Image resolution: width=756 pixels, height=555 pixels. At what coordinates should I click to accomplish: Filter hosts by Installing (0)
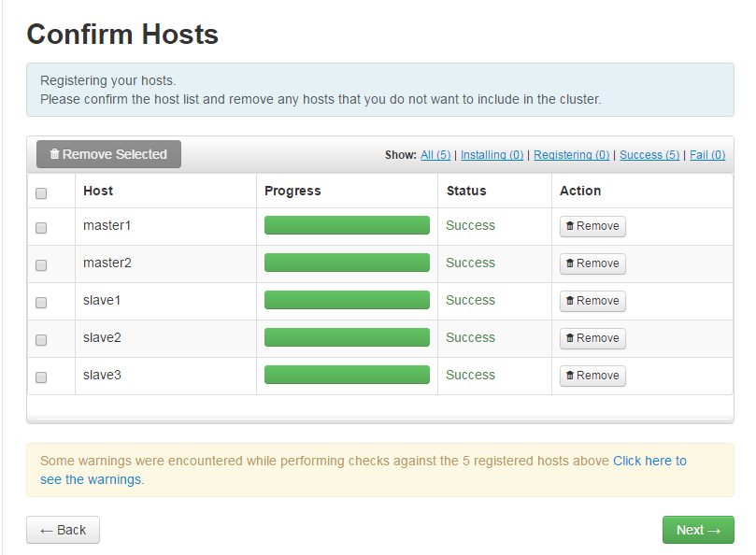click(492, 155)
